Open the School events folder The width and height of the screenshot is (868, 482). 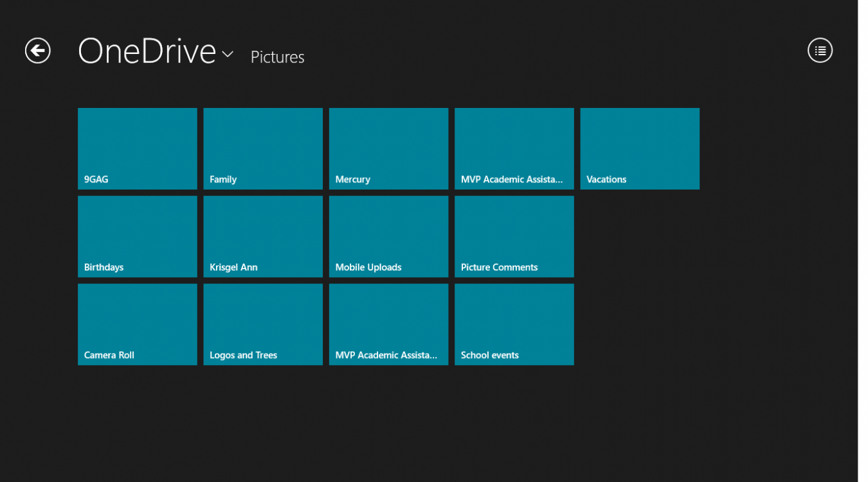coord(514,324)
